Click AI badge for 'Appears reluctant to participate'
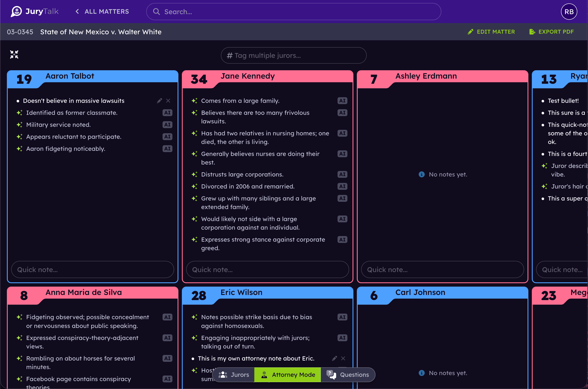This screenshot has width=588, height=389. (x=167, y=137)
